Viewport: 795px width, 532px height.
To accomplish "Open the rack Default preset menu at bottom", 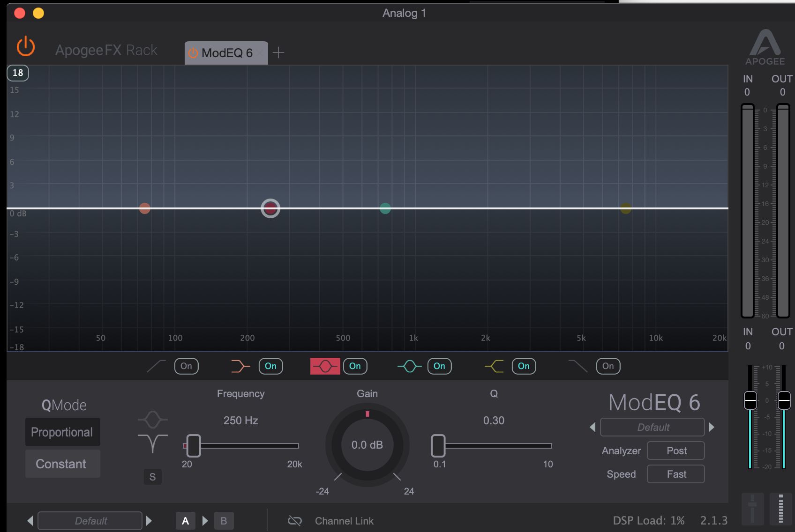I will [90, 521].
